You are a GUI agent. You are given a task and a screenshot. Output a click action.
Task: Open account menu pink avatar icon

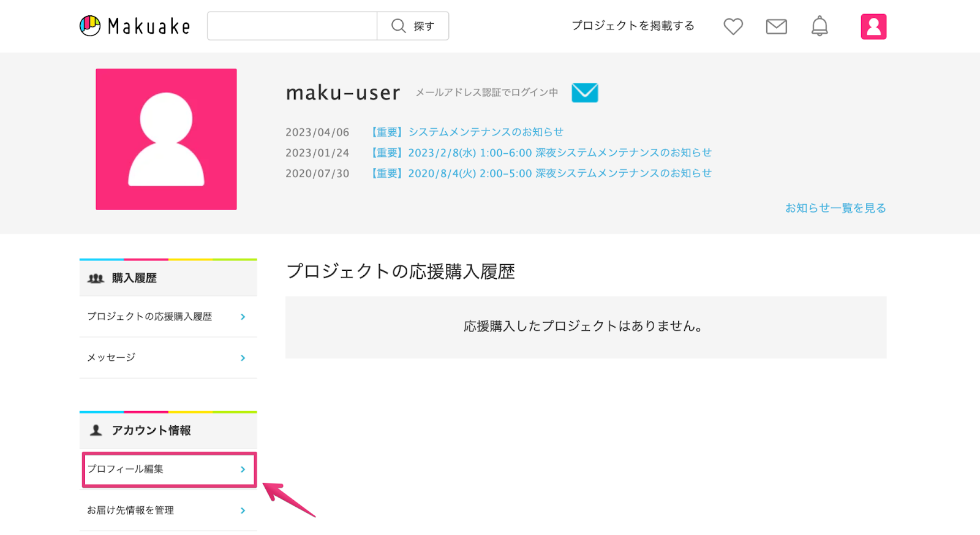click(873, 26)
